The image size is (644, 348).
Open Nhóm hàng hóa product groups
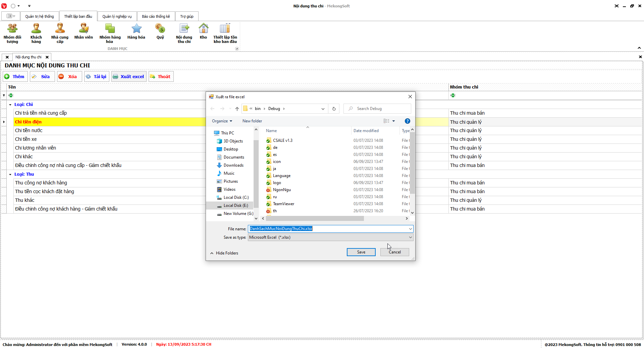pos(110,34)
